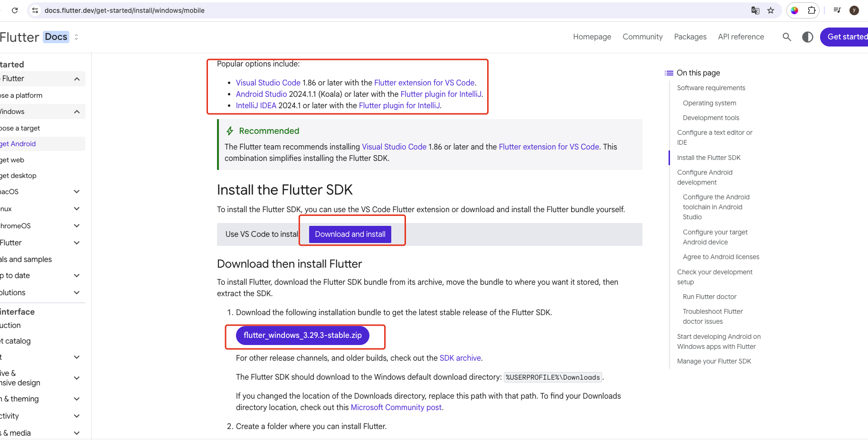
Task: Open the Docs badge link
Action: click(x=56, y=37)
